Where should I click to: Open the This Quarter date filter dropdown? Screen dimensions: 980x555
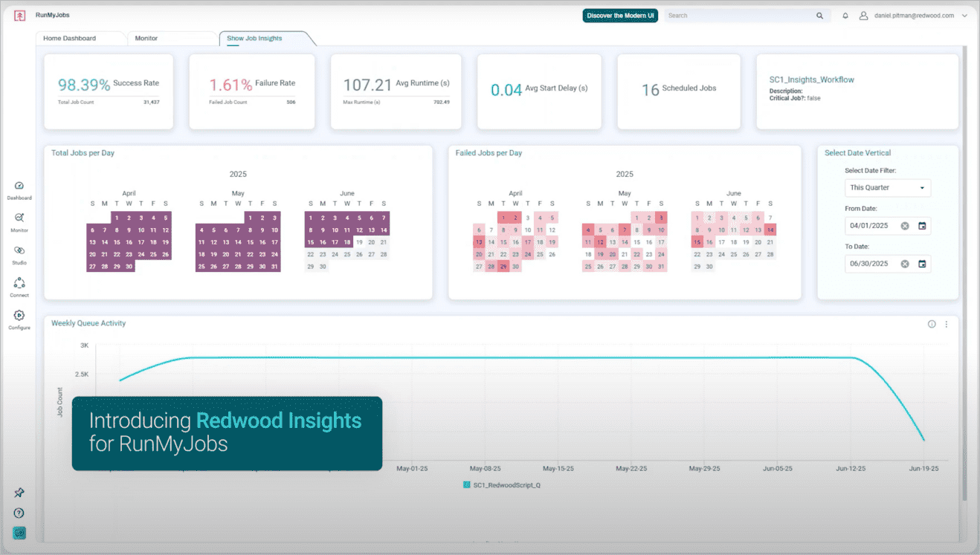[x=887, y=187]
